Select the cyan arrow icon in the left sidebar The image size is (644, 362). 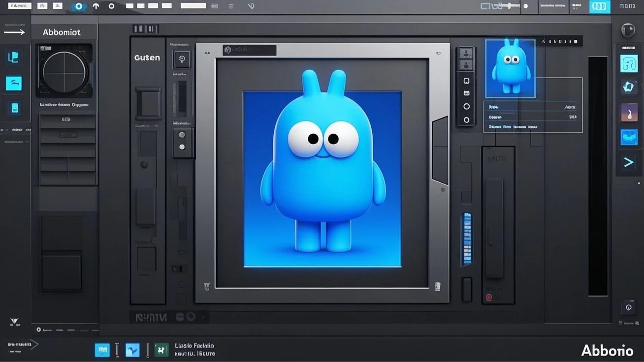[x=13, y=83]
